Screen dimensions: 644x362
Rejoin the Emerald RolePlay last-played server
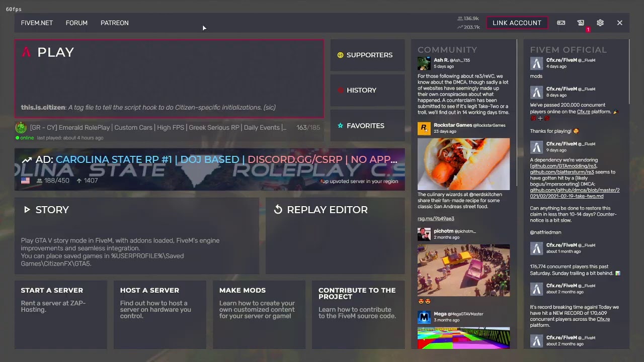click(x=169, y=132)
